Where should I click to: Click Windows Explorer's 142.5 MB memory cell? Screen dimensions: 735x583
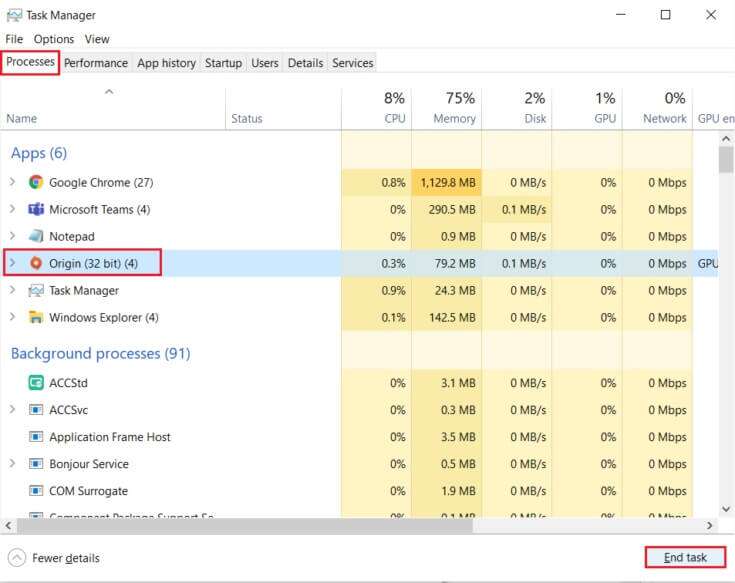pyautogui.click(x=446, y=317)
